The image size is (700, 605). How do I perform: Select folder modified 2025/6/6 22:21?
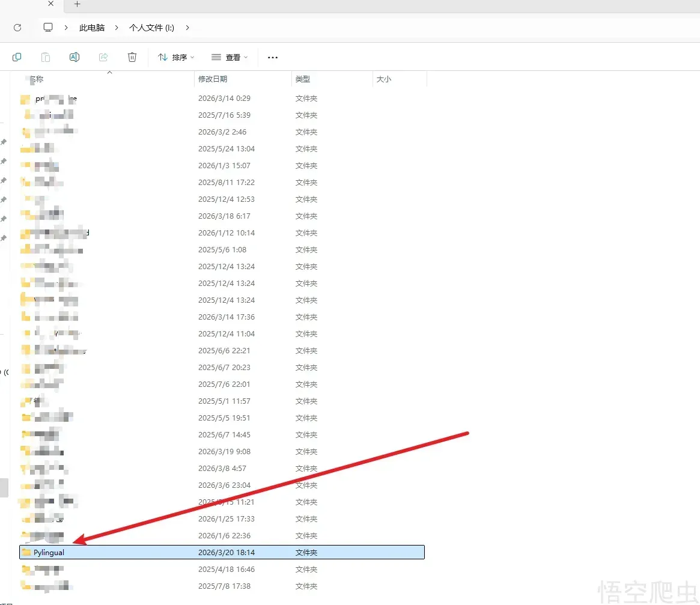[222, 351]
